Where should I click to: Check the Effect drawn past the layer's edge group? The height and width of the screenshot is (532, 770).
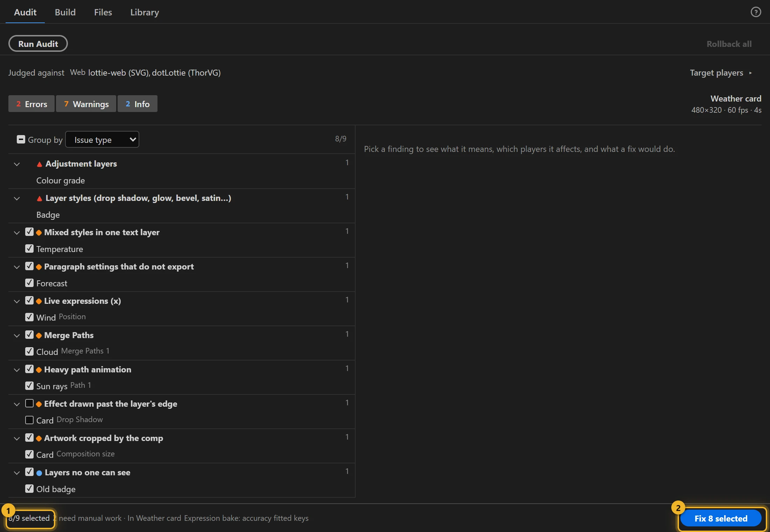(x=29, y=403)
